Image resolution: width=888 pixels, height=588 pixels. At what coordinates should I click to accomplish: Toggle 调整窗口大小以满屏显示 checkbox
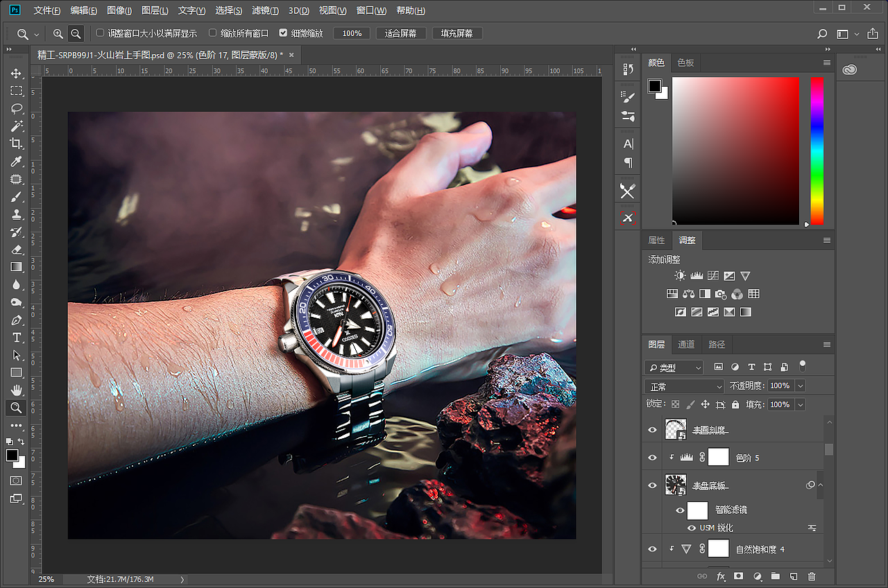point(101,33)
